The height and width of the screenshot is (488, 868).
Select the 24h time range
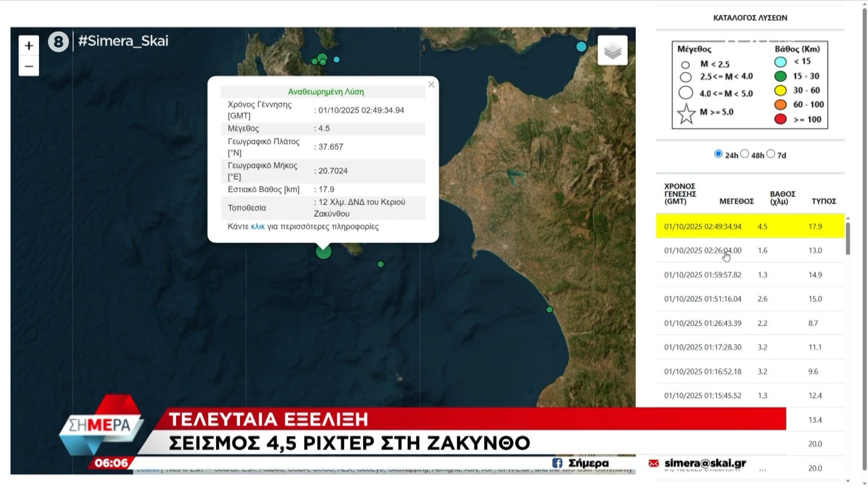[x=718, y=154]
